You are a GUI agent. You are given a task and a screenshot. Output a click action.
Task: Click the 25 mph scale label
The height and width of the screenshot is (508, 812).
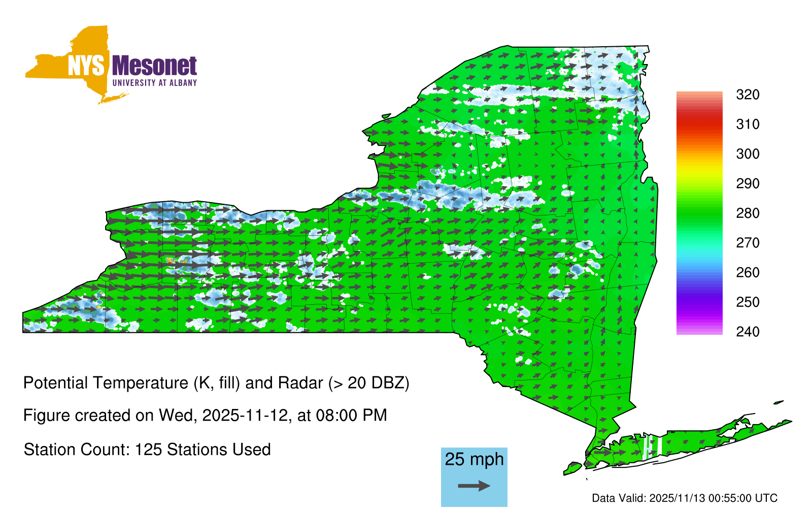pyautogui.click(x=474, y=459)
